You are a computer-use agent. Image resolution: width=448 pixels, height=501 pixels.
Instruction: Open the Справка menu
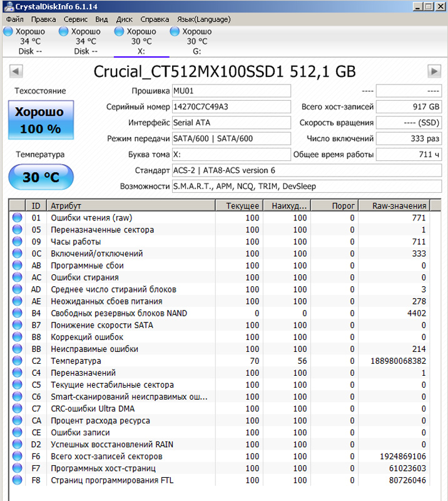click(x=155, y=19)
